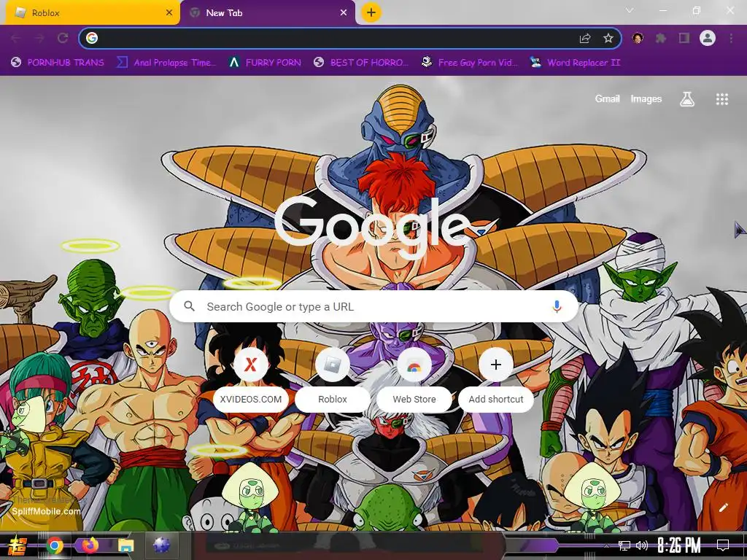Open the Gmail link
This screenshot has height=560, width=747.
[x=607, y=98]
